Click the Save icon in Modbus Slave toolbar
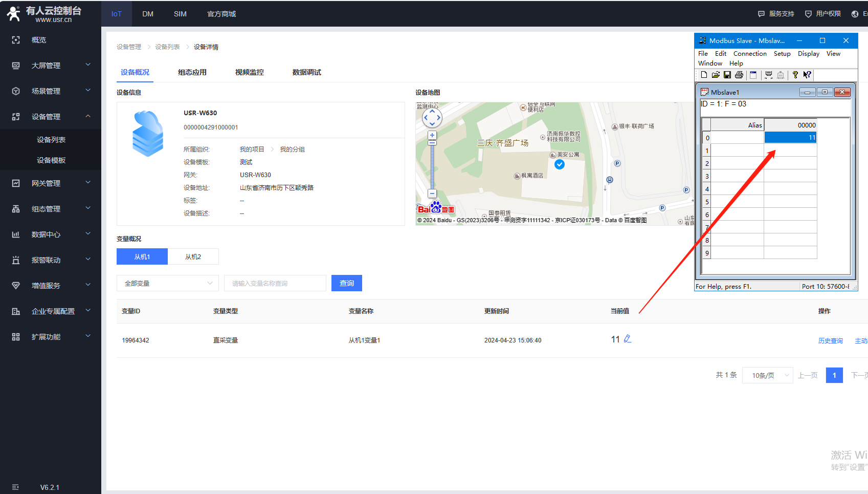Image resolution: width=868 pixels, height=494 pixels. pos(727,75)
